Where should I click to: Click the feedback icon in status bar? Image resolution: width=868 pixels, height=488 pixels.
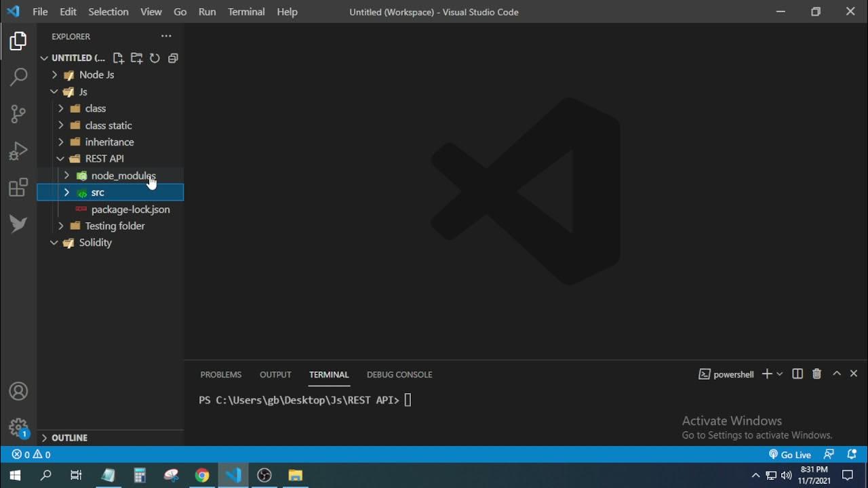829,455
